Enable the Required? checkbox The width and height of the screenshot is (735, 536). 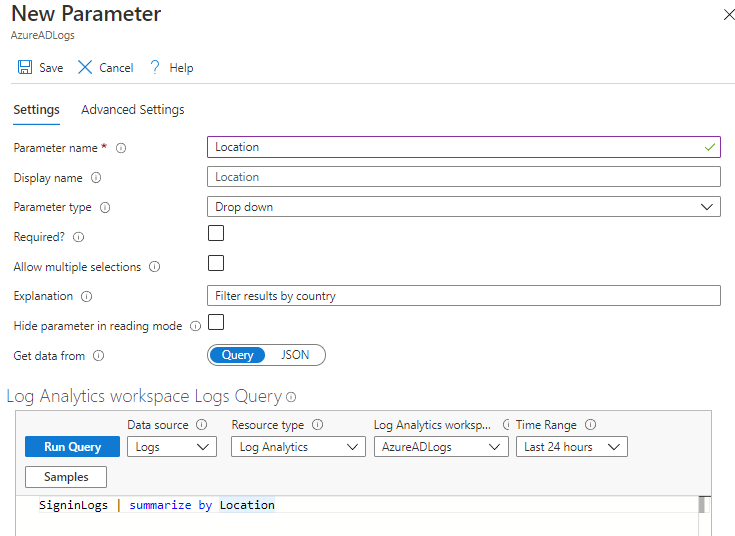[216, 234]
